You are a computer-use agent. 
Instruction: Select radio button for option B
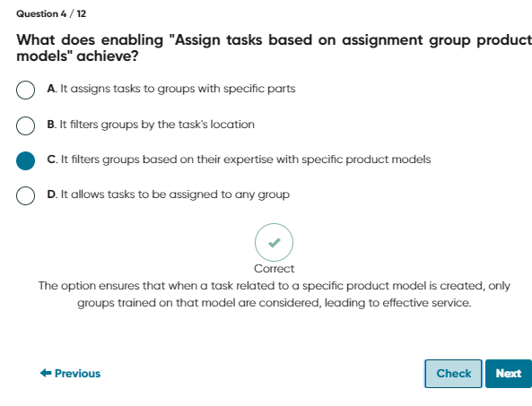tap(25, 125)
